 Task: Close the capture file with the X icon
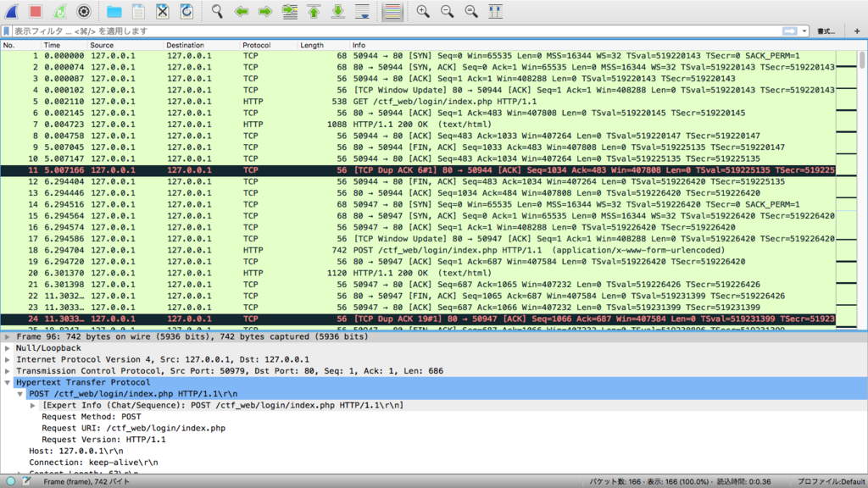tap(162, 11)
